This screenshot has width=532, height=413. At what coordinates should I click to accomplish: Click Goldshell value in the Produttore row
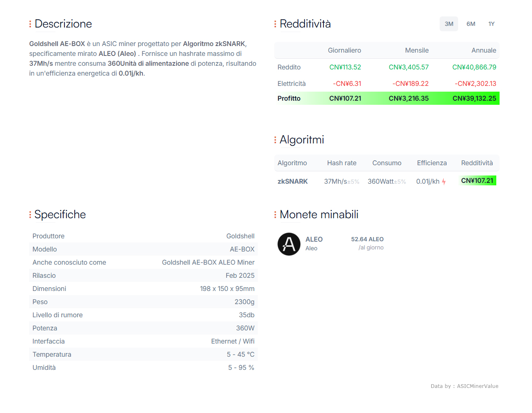(240, 236)
